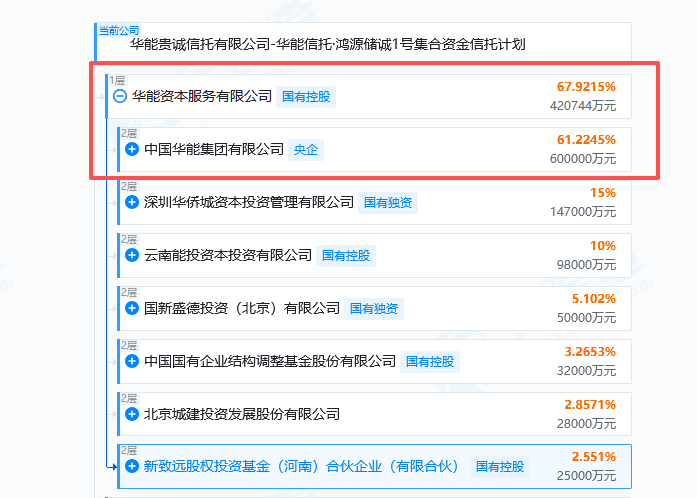Click the 600000万元 amount
697x498 pixels.
point(583,159)
